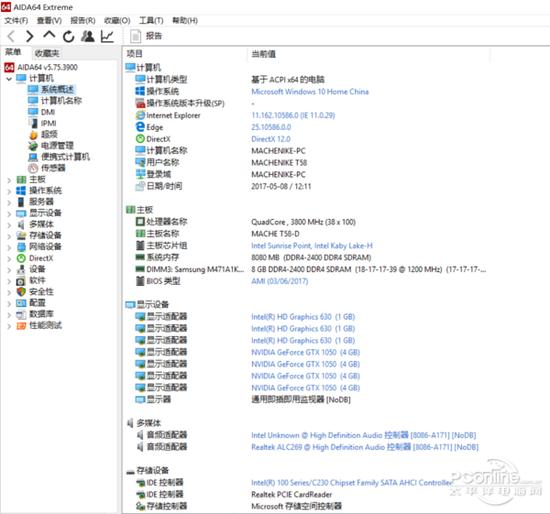This screenshot has width=550, height=514.
Task: Click the 当前值 column header
Action: click(x=263, y=54)
